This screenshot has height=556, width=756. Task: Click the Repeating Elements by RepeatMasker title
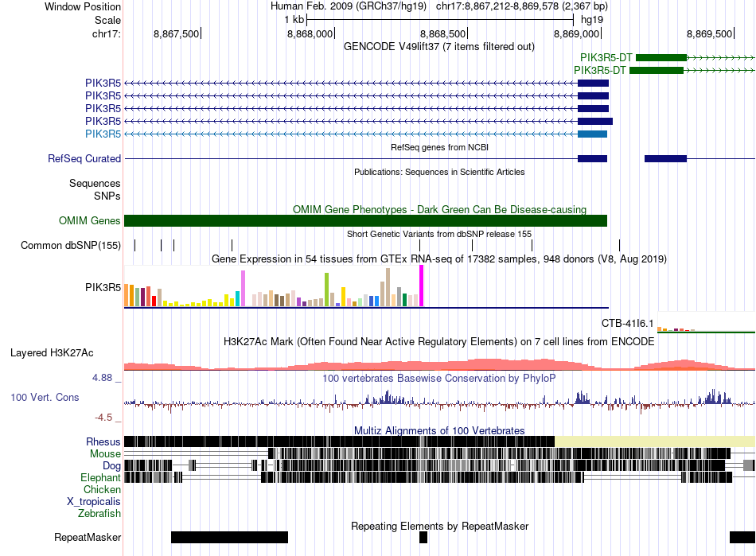pyautogui.click(x=440, y=526)
